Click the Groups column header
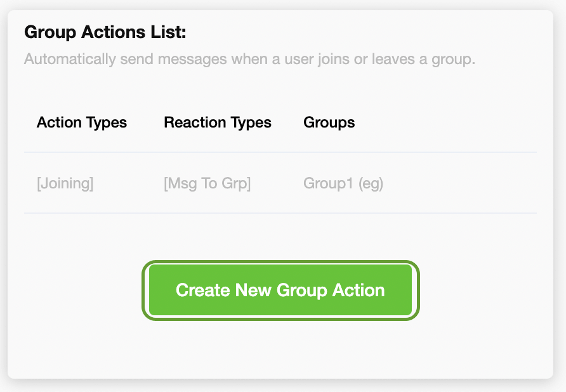 click(x=329, y=122)
